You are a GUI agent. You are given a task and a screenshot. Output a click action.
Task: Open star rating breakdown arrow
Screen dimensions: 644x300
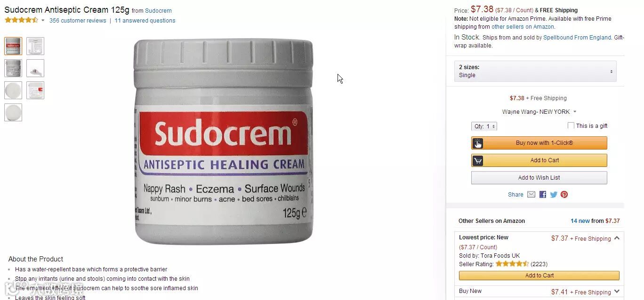click(x=43, y=20)
